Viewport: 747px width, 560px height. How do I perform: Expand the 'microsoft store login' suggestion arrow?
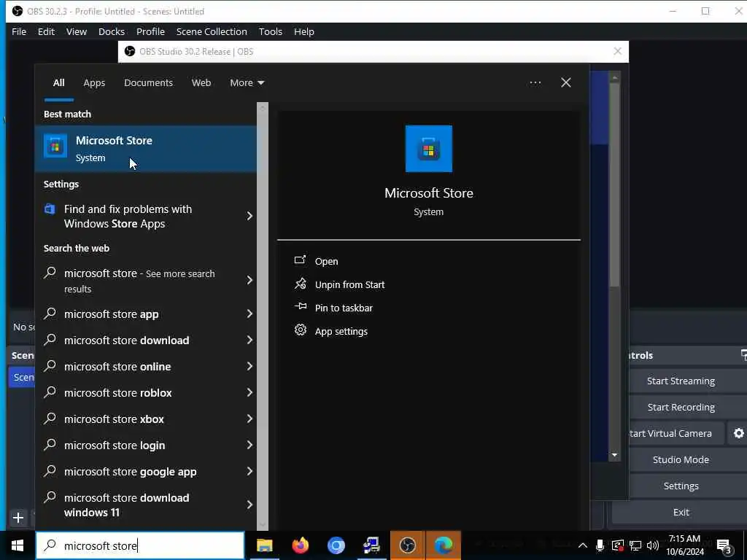coord(249,445)
